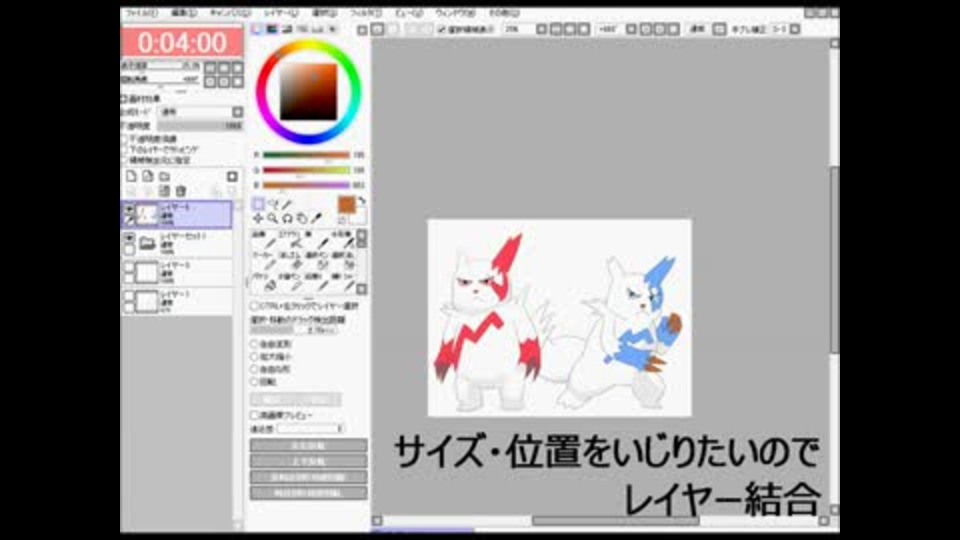Open the Layer menu

pos(281,13)
